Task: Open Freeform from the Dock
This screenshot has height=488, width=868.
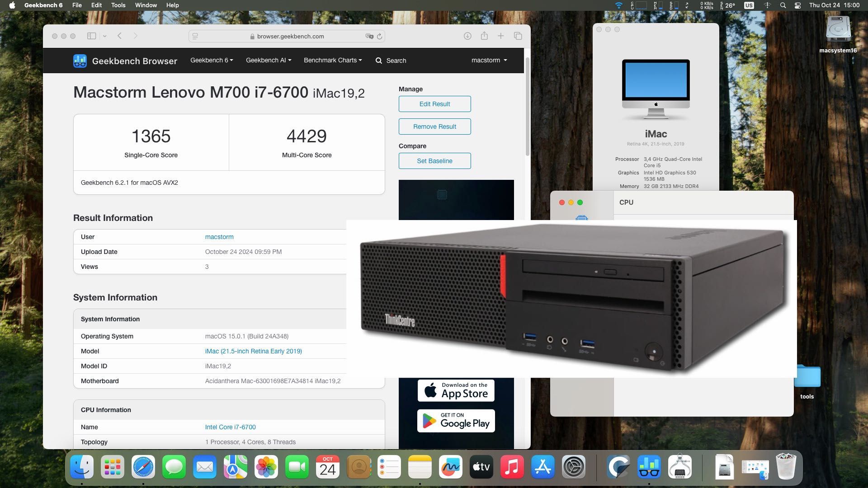Action: 451,467
